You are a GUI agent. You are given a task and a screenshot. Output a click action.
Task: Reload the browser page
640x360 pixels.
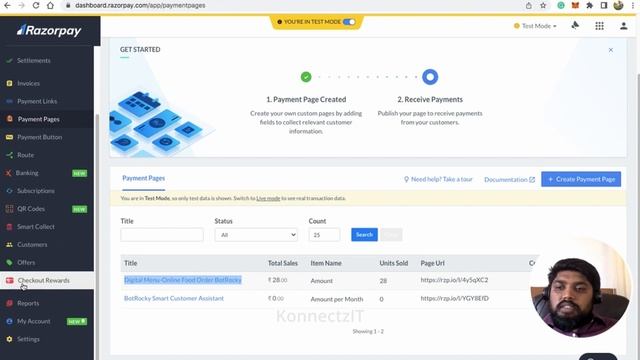(36, 5)
